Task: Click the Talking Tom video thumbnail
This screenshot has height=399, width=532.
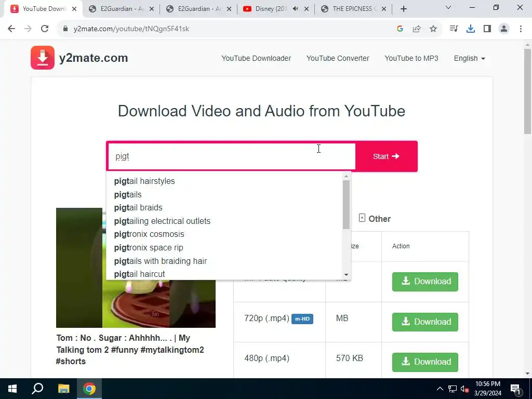Action: (136, 268)
